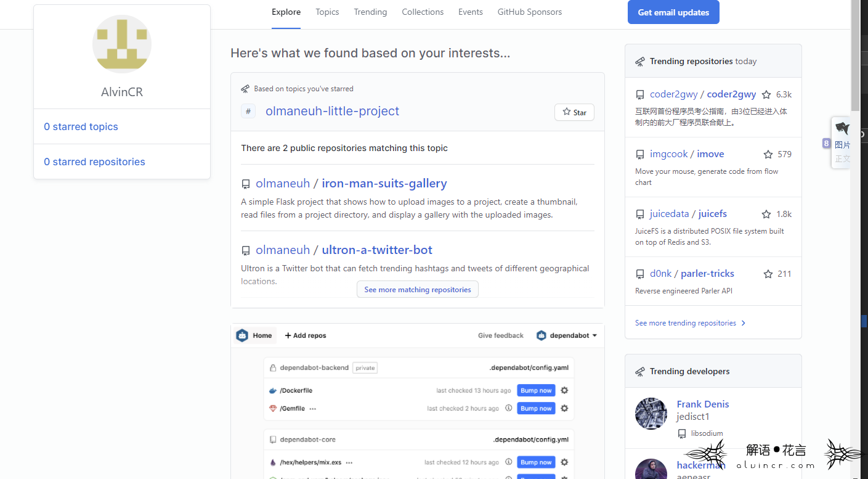Click Docker icon beside /Dockerfile
This screenshot has height=479, width=868.
pyautogui.click(x=273, y=390)
